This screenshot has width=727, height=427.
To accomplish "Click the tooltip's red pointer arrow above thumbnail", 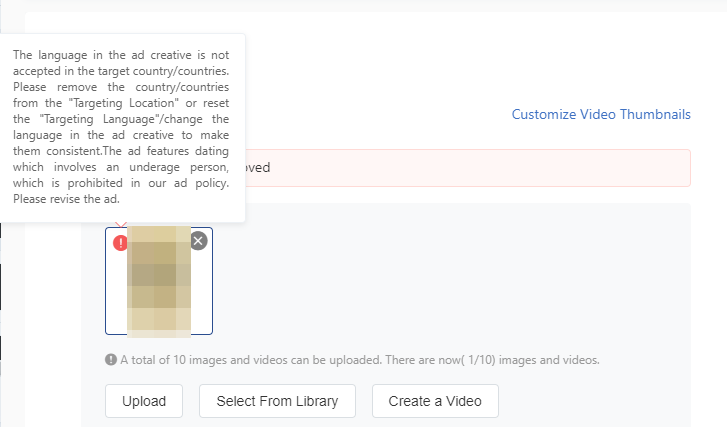I will [x=121, y=224].
